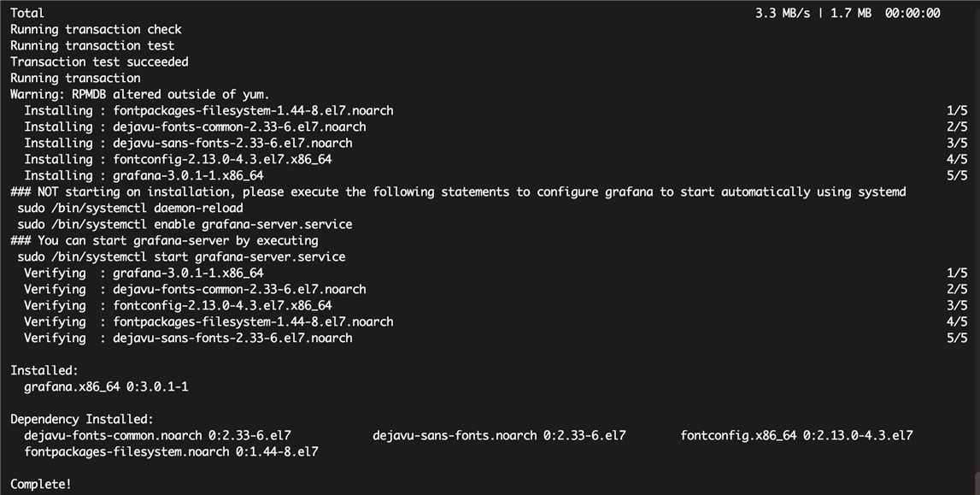Click the 'Running transaction check' line

click(97, 29)
